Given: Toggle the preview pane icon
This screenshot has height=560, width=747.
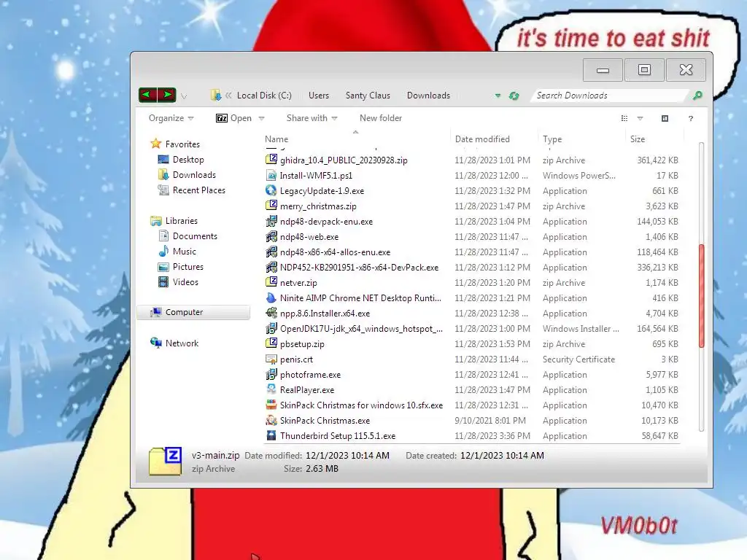Looking at the screenshot, I should pos(665,119).
